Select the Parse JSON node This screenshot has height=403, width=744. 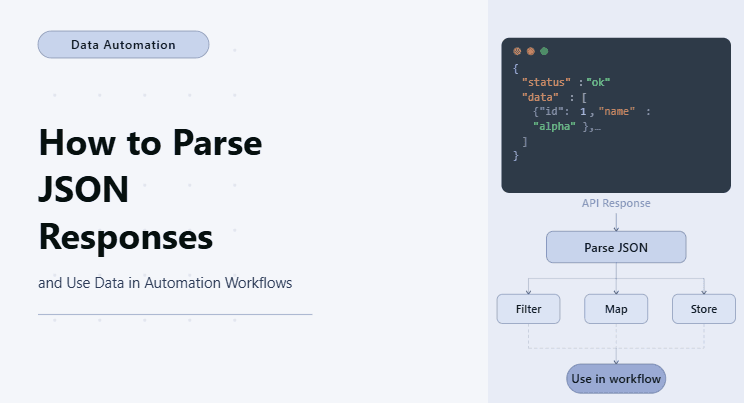pos(616,247)
